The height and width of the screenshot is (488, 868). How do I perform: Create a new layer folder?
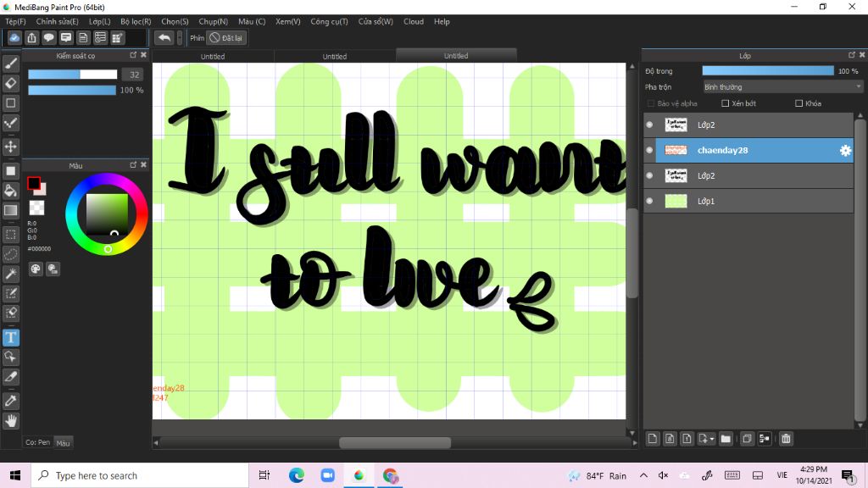coord(726,439)
